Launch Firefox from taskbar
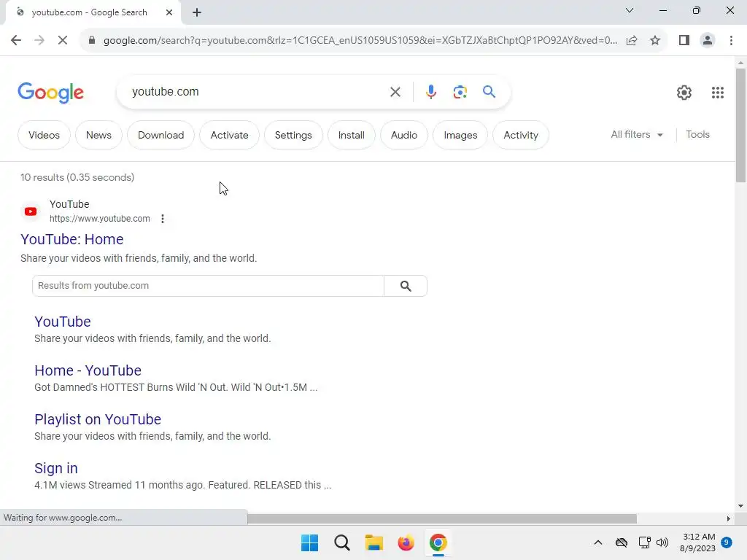This screenshot has height=560, width=747. click(x=406, y=542)
